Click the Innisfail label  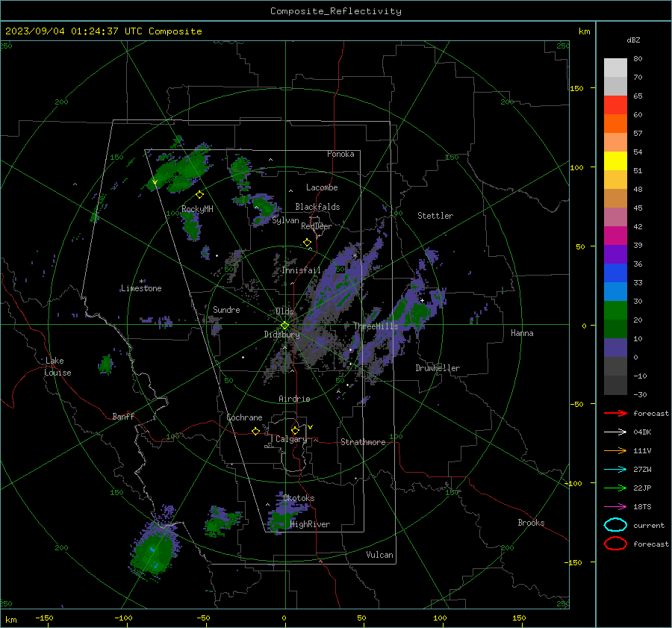coord(301,270)
